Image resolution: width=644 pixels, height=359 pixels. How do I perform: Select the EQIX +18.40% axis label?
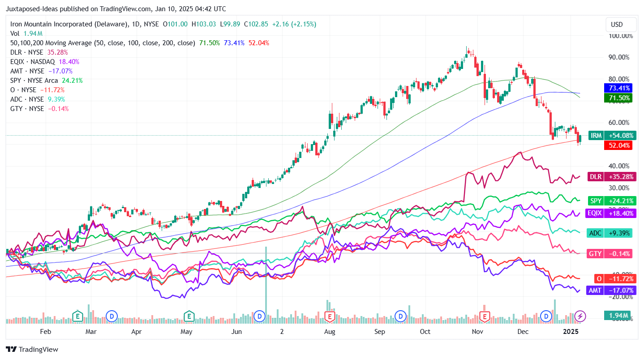coord(610,214)
